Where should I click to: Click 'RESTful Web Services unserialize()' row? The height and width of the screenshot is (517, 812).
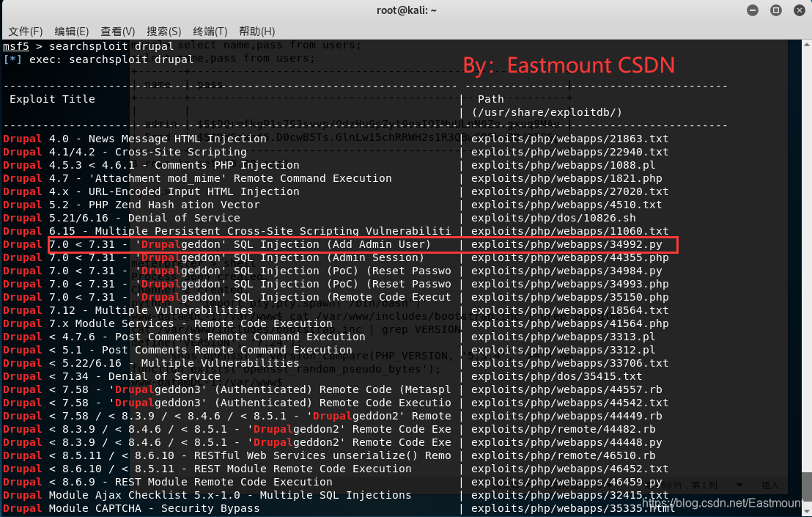pos(227,456)
